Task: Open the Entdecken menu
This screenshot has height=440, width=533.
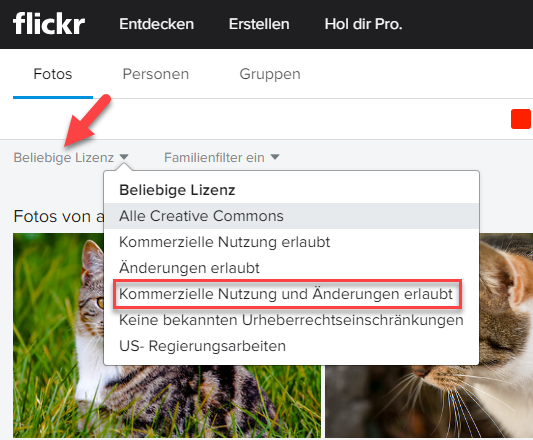Action: 156,24
